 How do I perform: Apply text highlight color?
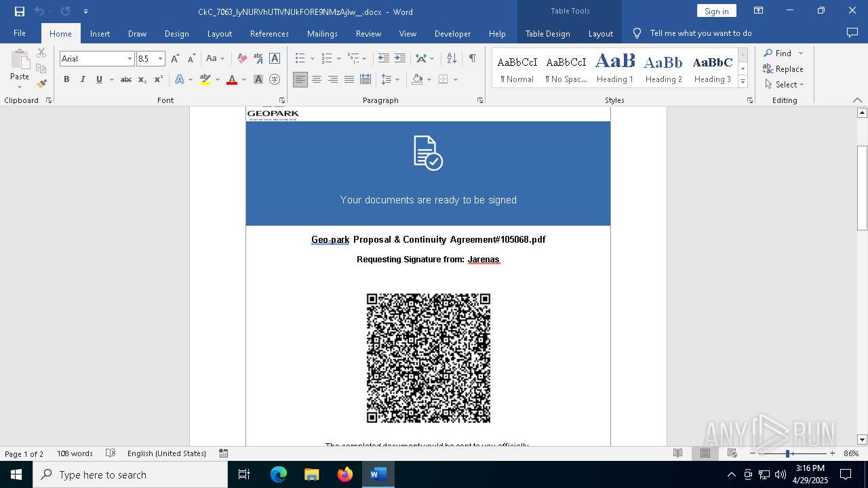[205, 79]
